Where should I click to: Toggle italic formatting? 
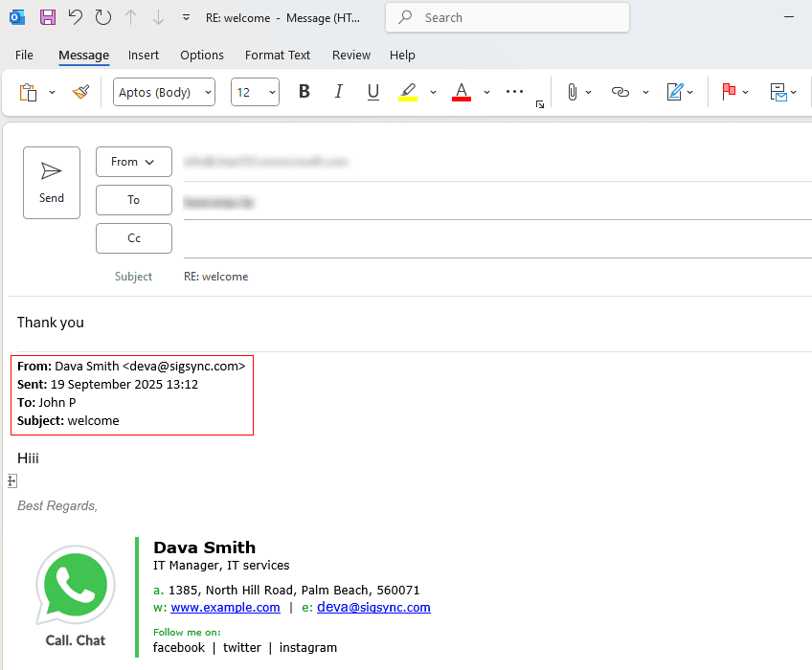338,92
